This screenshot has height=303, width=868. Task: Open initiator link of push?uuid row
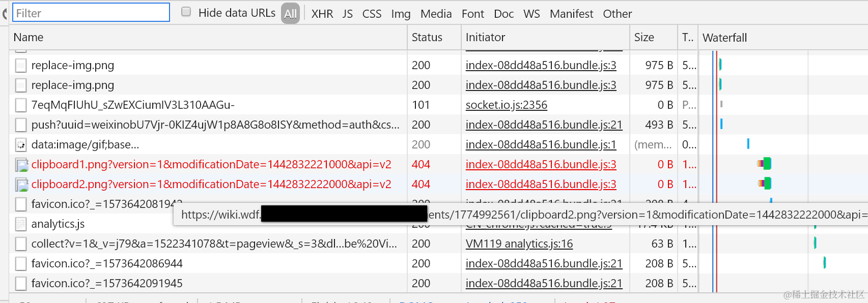[544, 125]
